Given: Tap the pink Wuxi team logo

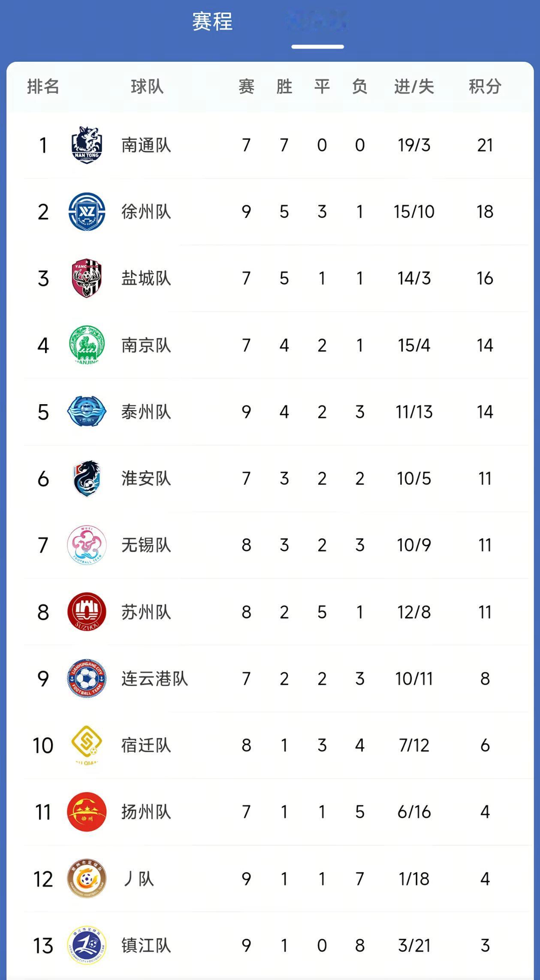Looking at the screenshot, I should [87, 545].
